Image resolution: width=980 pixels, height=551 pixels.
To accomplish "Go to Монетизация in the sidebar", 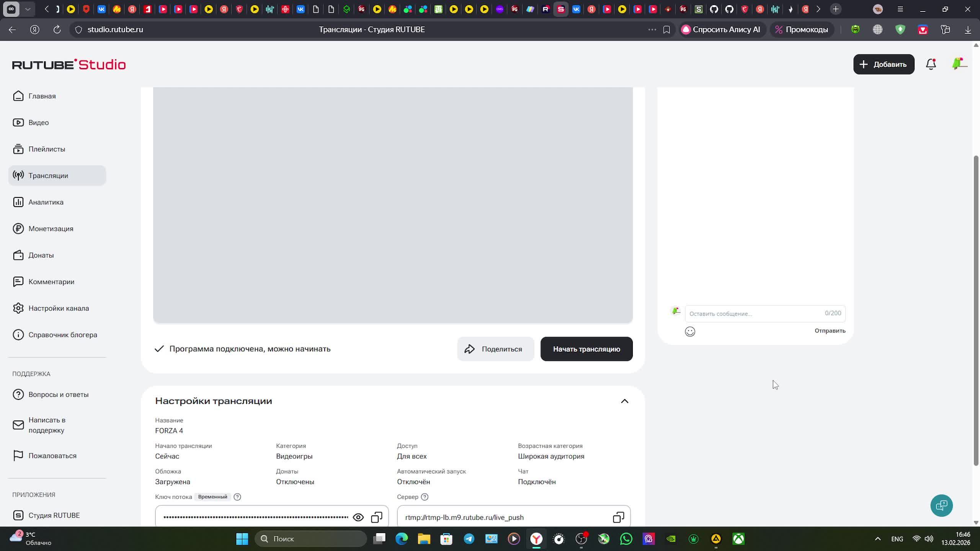I will (x=51, y=228).
